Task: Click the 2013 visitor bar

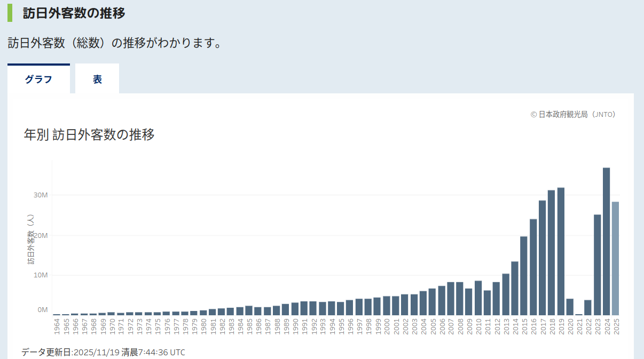Action: pyautogui.click(x=506, y=294)
